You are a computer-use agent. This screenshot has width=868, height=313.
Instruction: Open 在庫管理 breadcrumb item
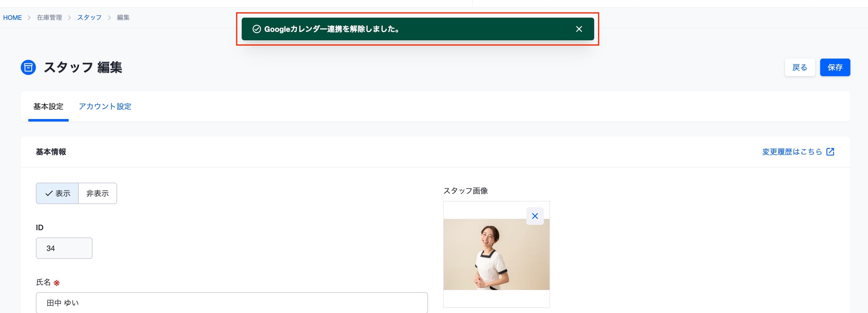click(49, 18)
